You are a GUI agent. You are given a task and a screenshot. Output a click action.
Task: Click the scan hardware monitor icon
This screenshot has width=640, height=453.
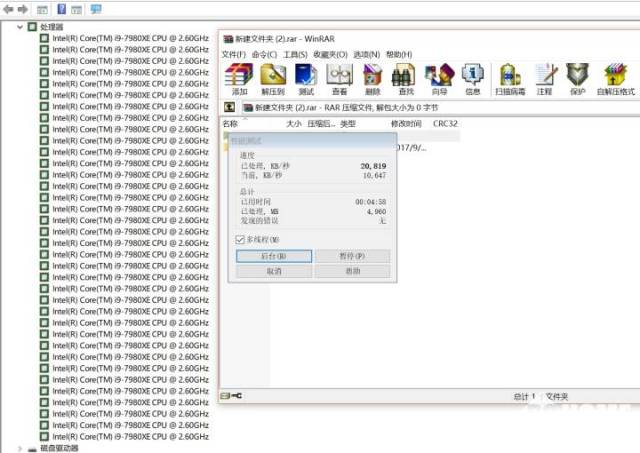coord(96,9)
